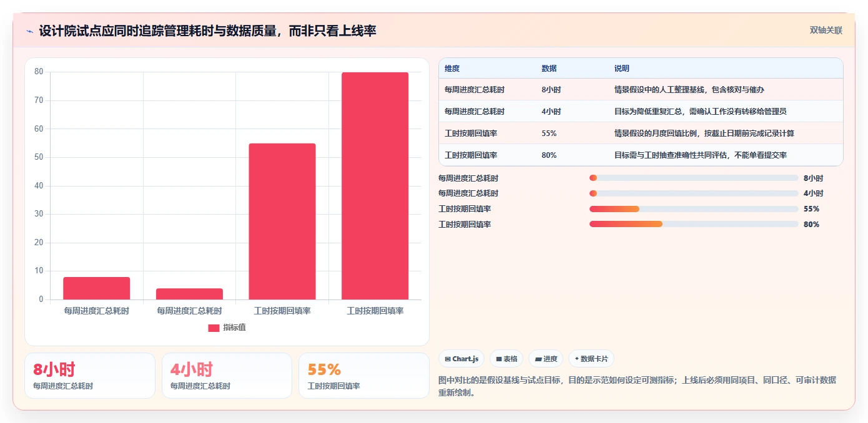The width and height of the screenshot is (868, 423).
Task: Click the shortest chart bar with value 4
Action: [x=189, y=294]
